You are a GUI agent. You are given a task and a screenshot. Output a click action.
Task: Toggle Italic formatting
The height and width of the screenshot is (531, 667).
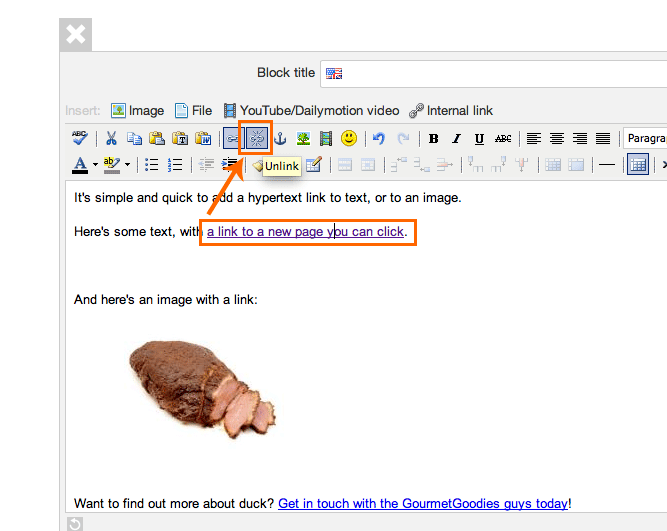[x=456, y=138]
